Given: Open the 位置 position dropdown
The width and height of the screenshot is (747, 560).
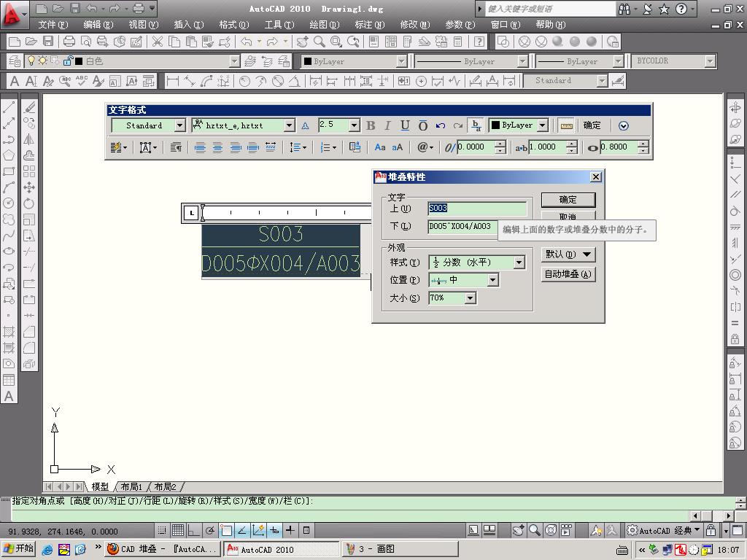Looking at the screenshot, I should pos(493,280).
